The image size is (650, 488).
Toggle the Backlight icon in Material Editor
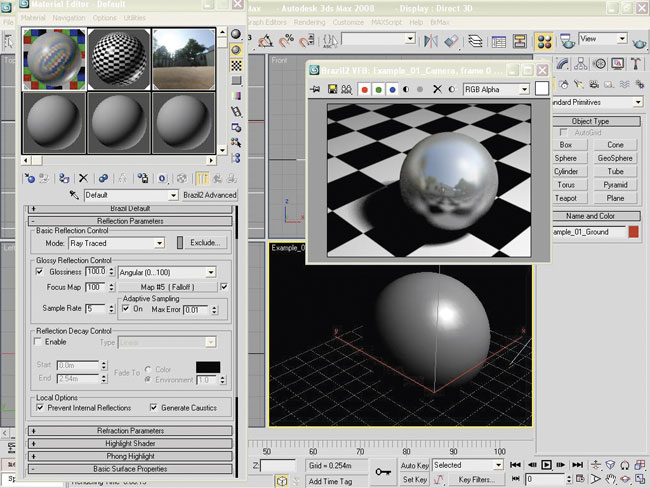[236, 50]
